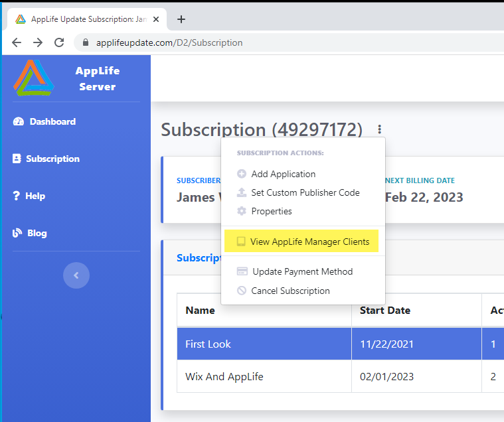Click the credit card icon for Update Payment Method

point(242,271)
